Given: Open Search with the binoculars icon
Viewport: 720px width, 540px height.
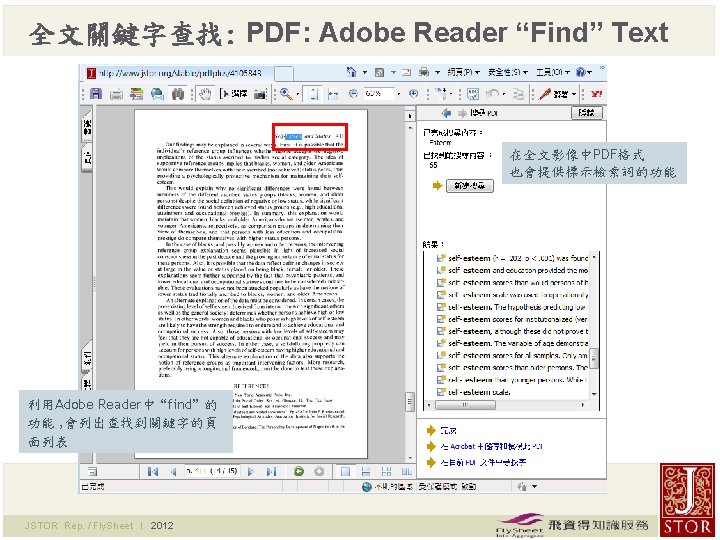Looking at the screenshot, I should (x=178, y=94).
